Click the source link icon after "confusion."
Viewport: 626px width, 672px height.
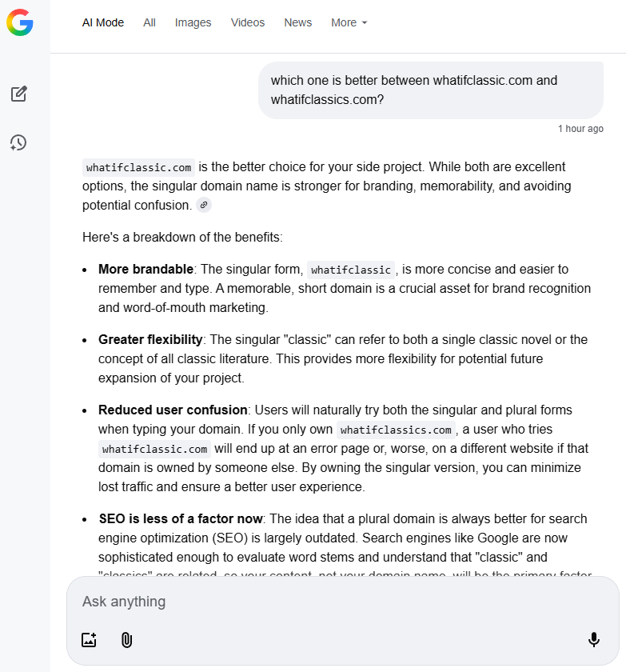click(x=204, y=206)
